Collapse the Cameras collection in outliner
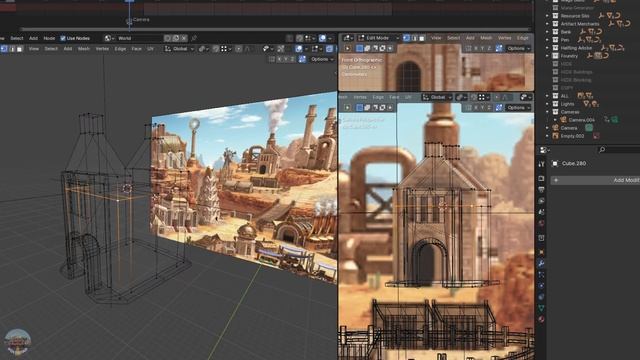 point(547,112)
